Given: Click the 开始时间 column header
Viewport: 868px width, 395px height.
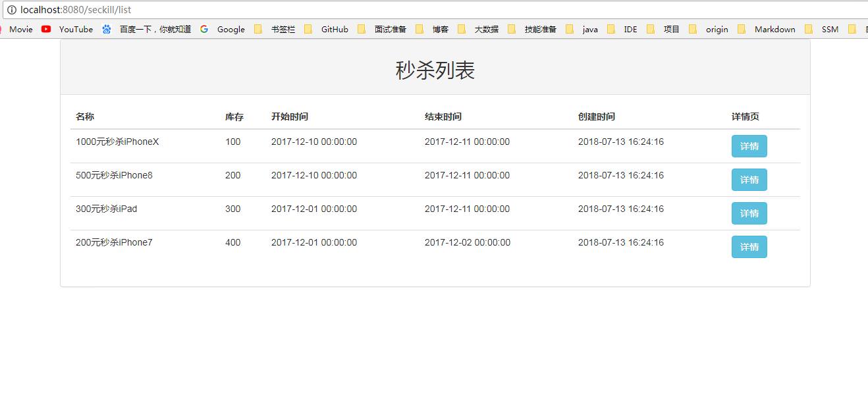Looking at the screenshot, I should [290, 117].
